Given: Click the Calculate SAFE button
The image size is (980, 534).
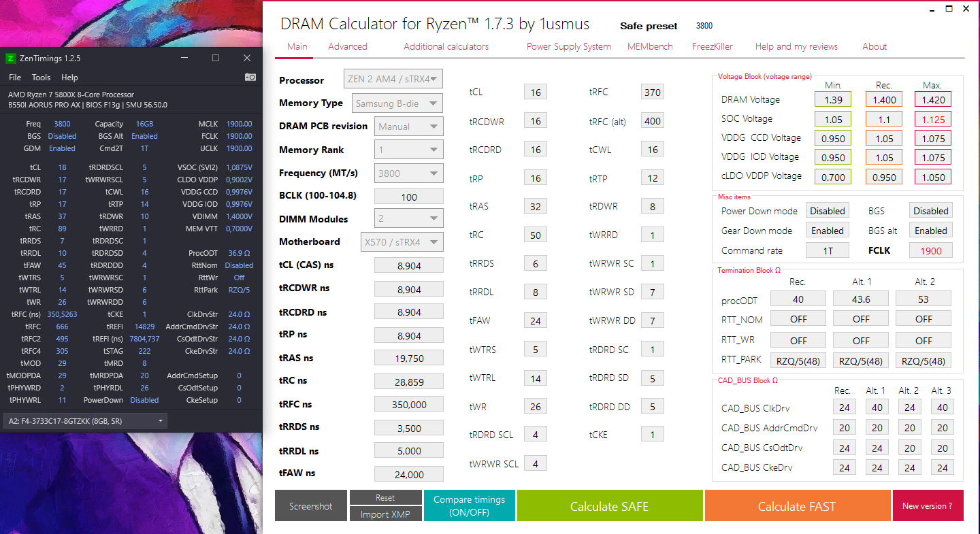Looking at the screenshot, I should click(609, 506).
